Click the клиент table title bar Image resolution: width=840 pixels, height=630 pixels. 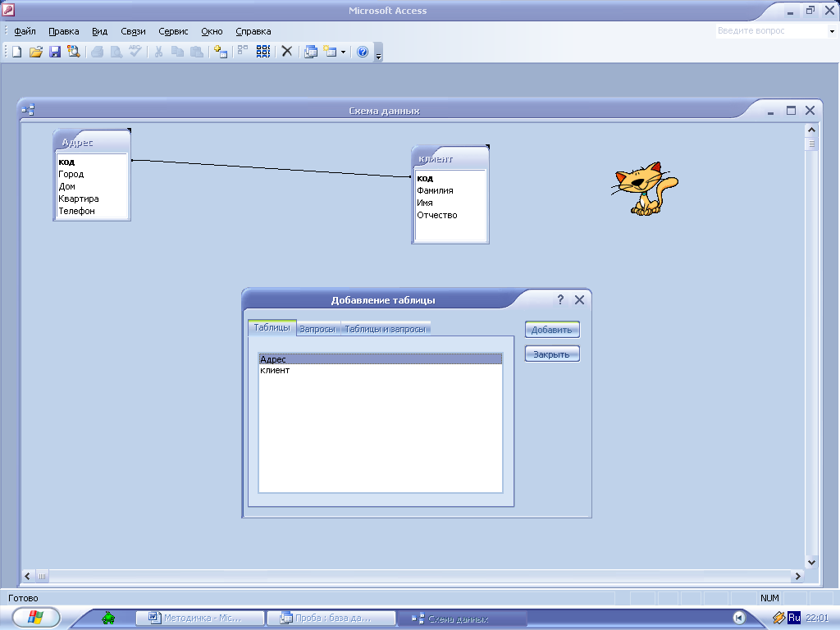450,158
